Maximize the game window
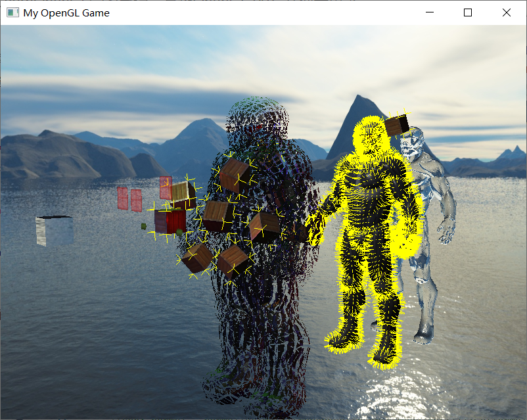Image resolution: width=527 pixels, height=420 pixels. [467, 12]
